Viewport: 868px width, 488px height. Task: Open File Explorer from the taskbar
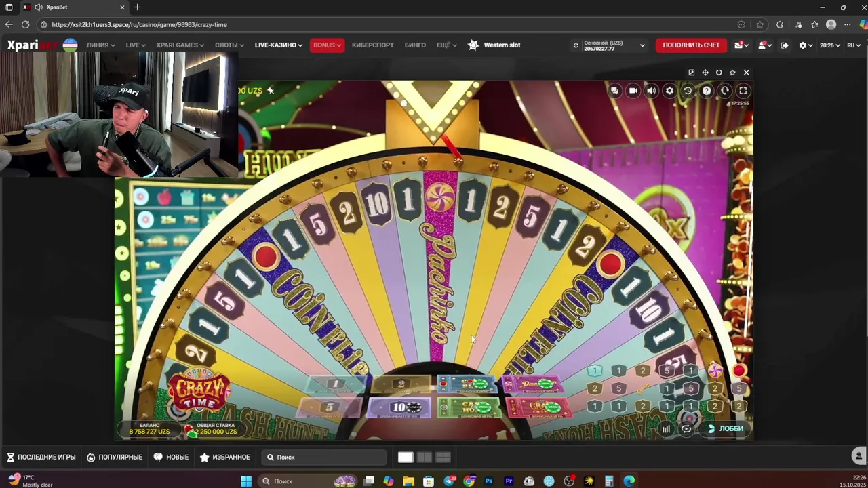(x=408, y=481)
